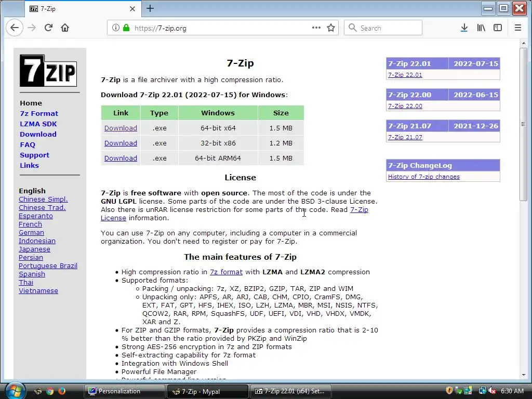Open the Download sidebar link
Viewport: 532px width, 399px height.
(38, 135)
